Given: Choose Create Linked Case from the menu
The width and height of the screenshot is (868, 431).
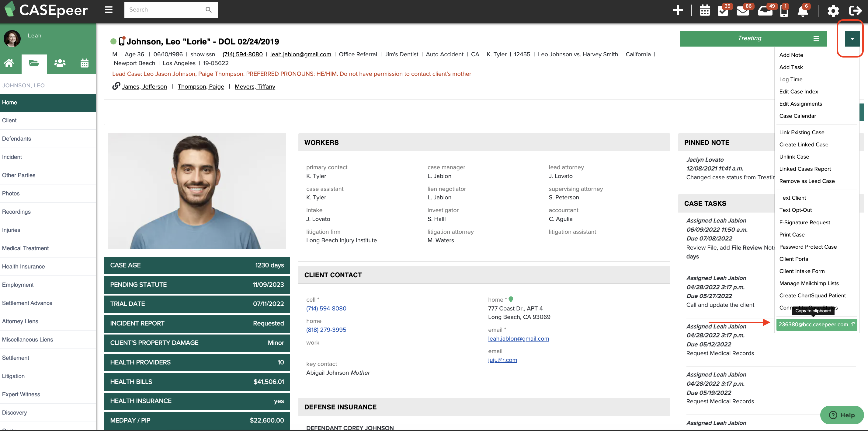Looking at the screenshot, I should (x=804, y=144).
